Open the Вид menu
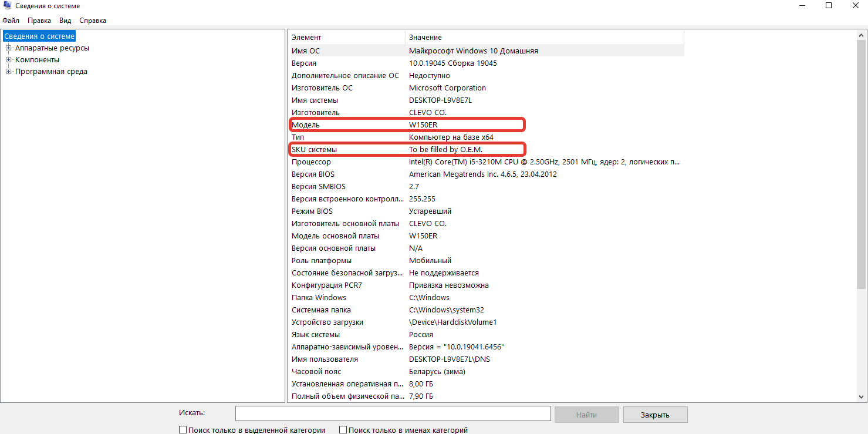Viewport: 868px width, 434px height. coord(65,21)
